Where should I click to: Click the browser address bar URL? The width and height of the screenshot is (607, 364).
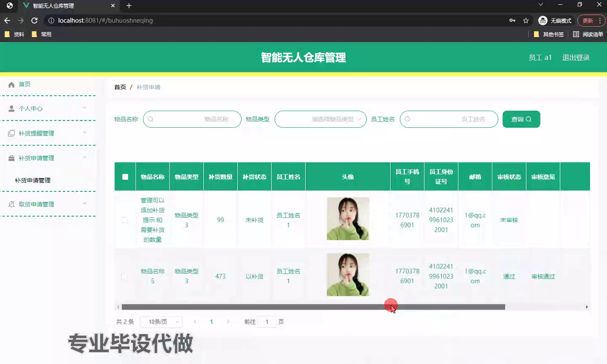pyautogui.click(x=105, y=20)
